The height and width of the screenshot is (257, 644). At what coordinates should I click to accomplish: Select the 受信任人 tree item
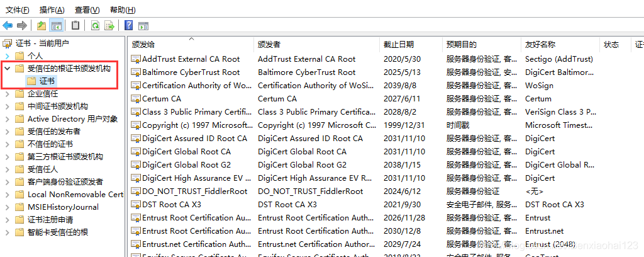[43, 169]
